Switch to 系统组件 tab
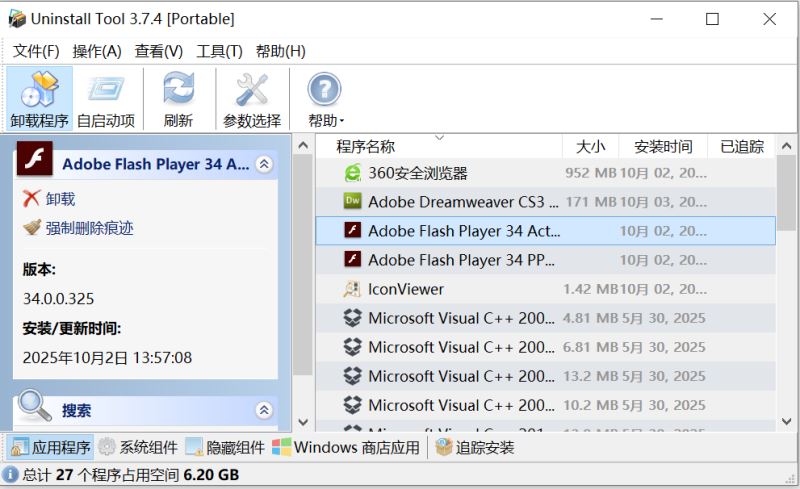 138,447
